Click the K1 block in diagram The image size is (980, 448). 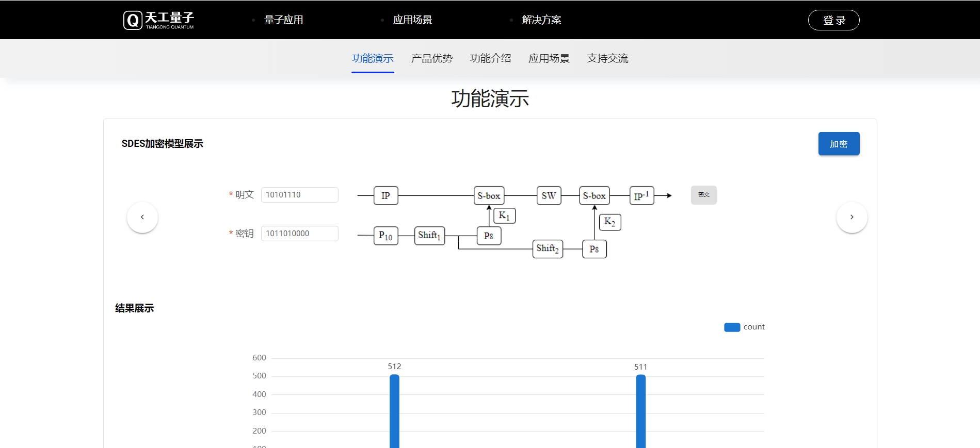(504, 215)
